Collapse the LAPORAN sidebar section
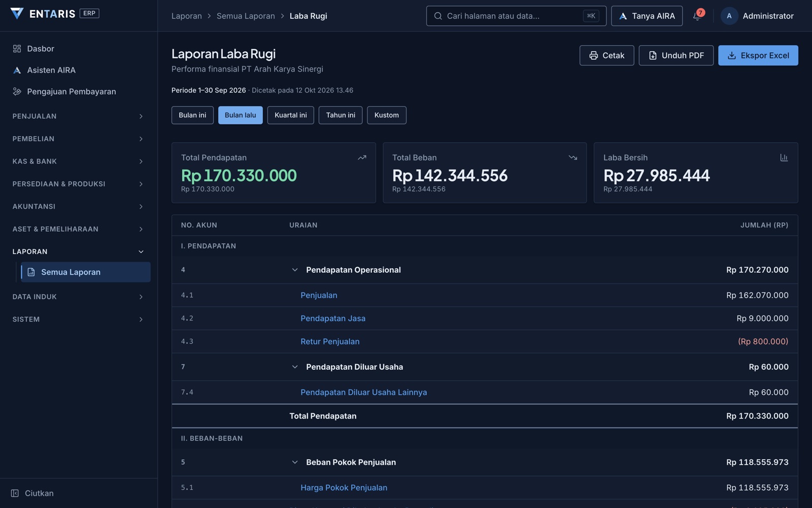Viewport: 812px width, 508px height. (79, 251)
